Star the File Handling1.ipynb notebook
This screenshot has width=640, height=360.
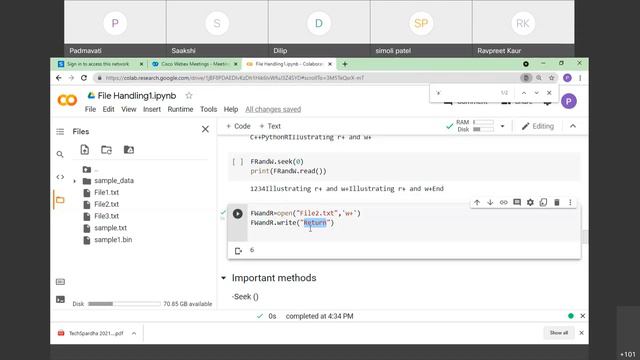(189, 96)
